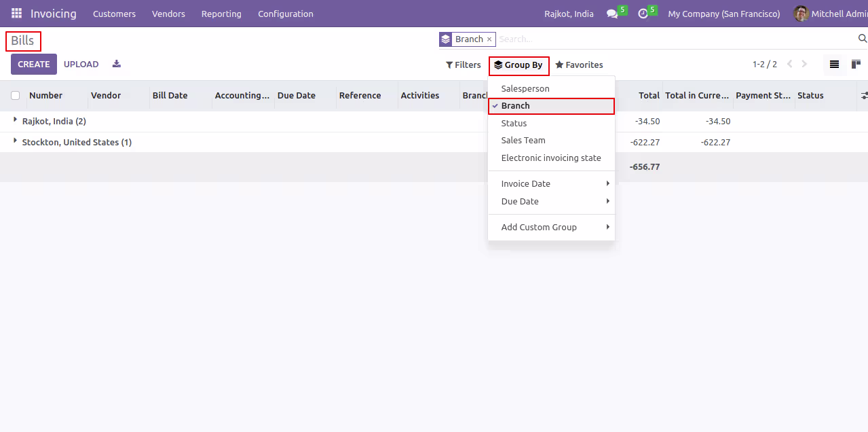Open the Reporting menu
This screenshot has height=432, width=868.
[x=221, y=14]
